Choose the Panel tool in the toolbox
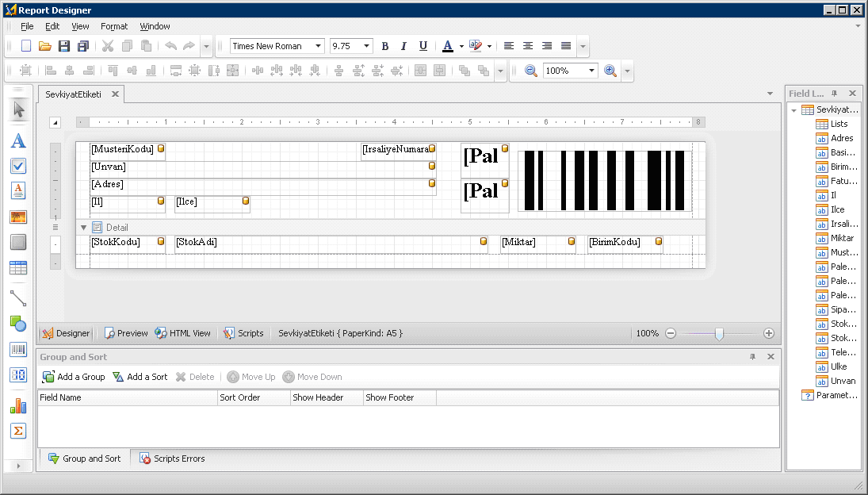 18,242
